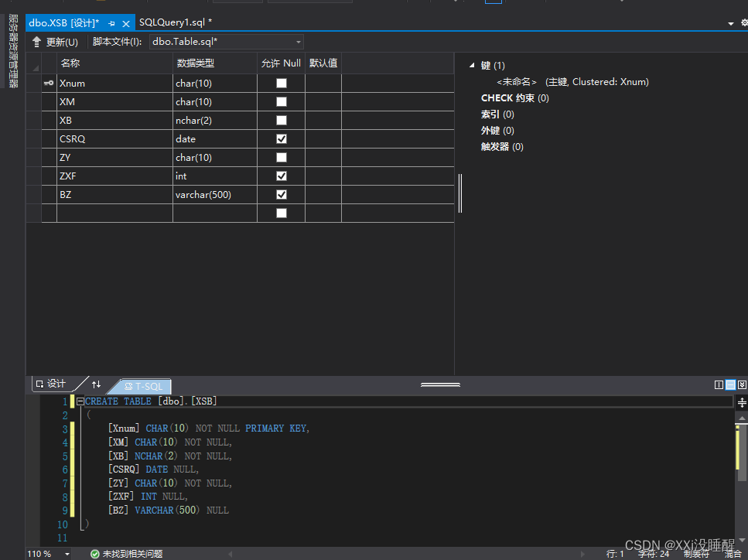
Task: Toggle Allow Null for Xnum
Action: coord(282,83)
